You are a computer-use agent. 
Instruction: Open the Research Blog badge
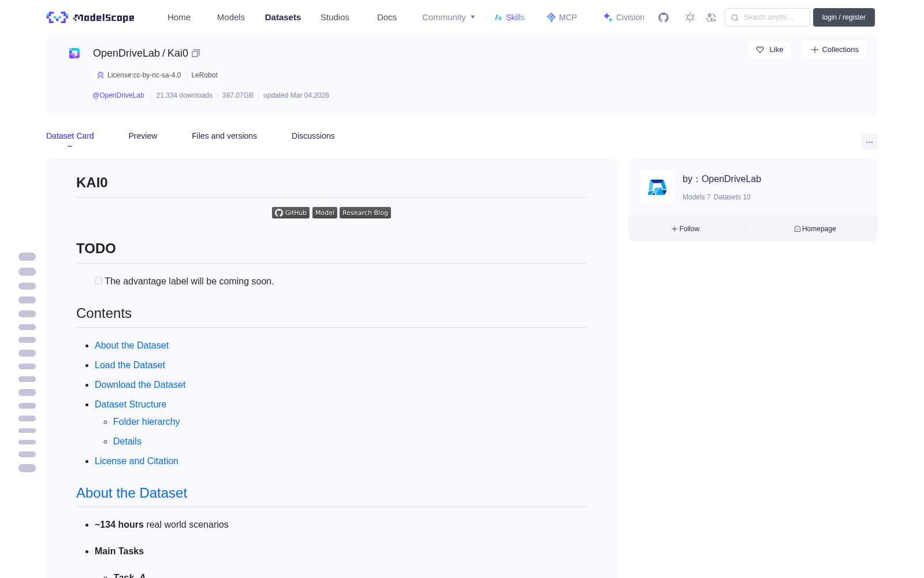point(365,213)
